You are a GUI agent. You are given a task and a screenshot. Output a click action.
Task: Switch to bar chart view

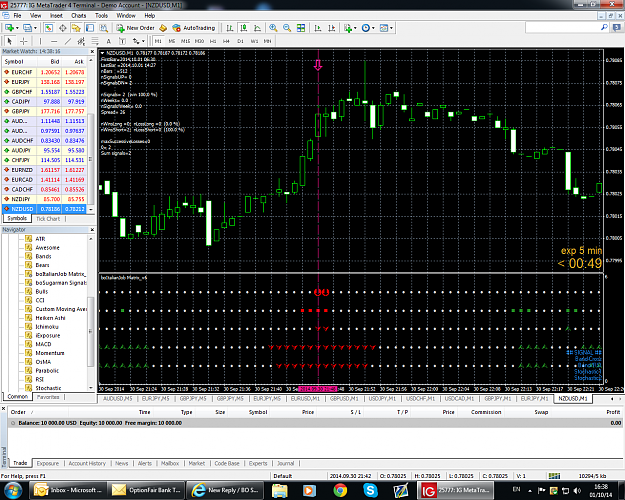pos(230,28)
